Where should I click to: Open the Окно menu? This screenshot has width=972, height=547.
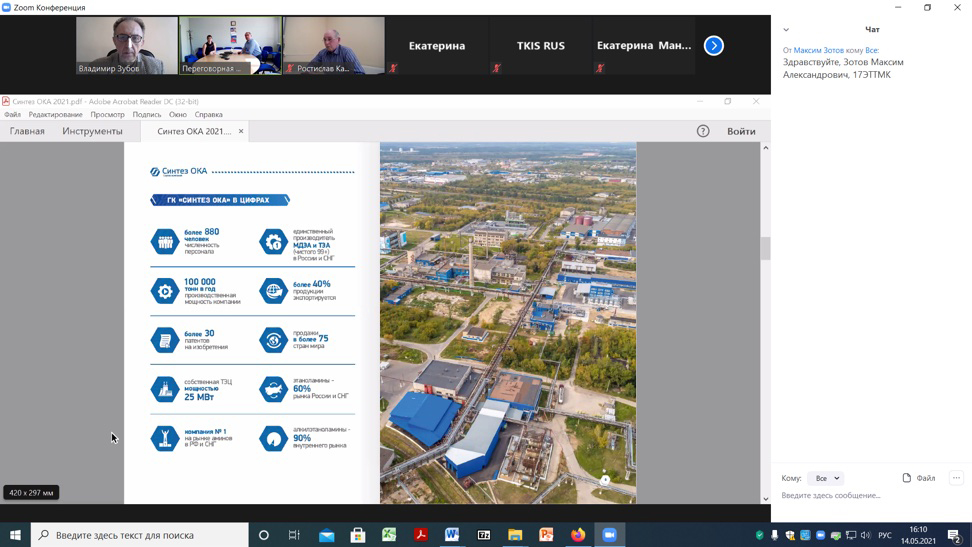[177, 115]
